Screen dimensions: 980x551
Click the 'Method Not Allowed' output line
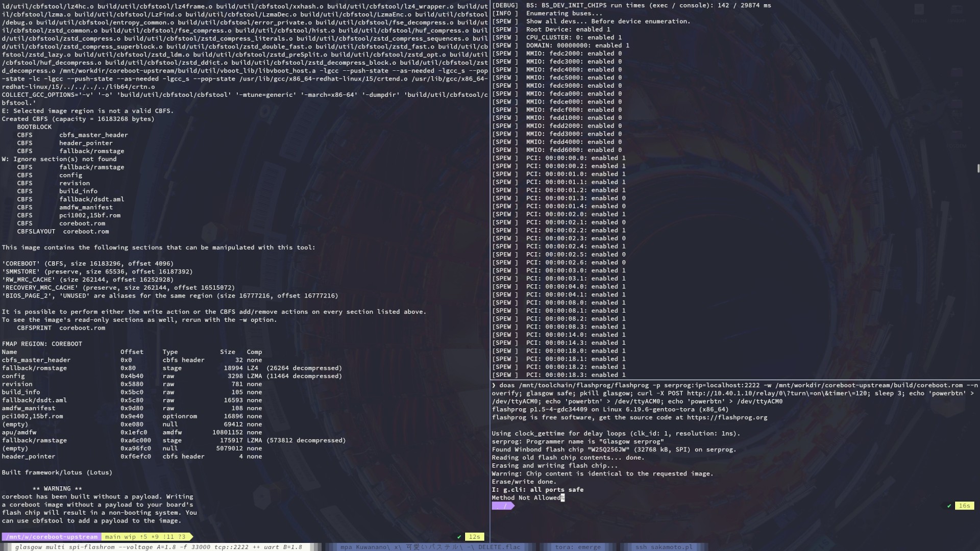(x=526, y=498)
